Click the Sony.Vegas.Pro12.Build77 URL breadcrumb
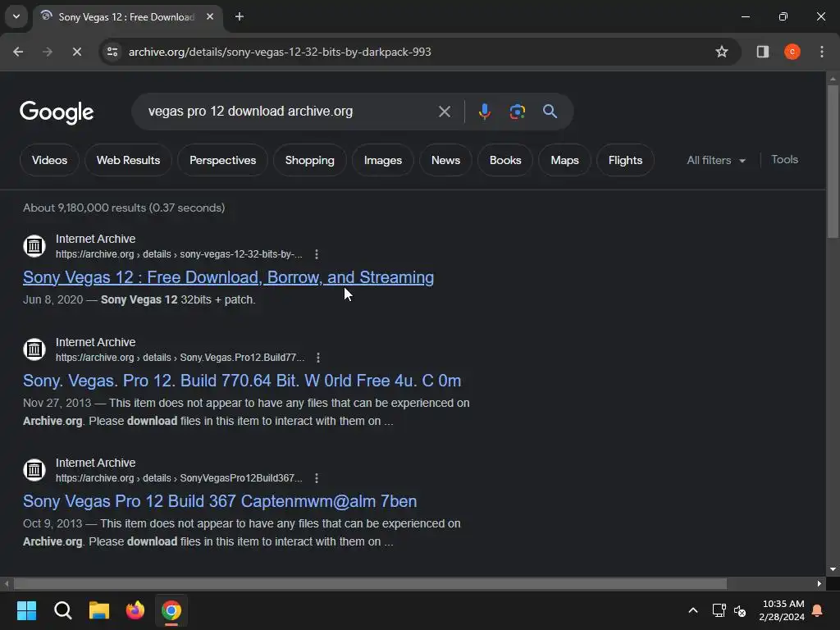The height and width of the screenshot is (630, 840). click(180, 358)
